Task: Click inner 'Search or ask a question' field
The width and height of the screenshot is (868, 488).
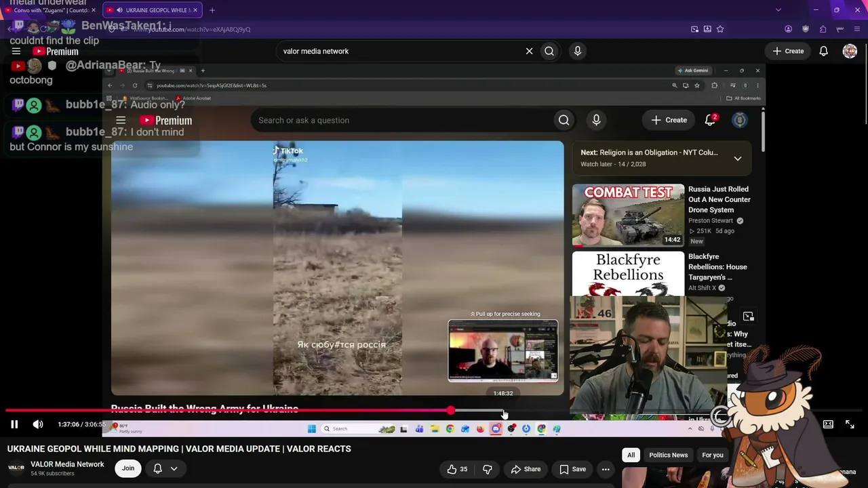Action: [x=400, y=120]
